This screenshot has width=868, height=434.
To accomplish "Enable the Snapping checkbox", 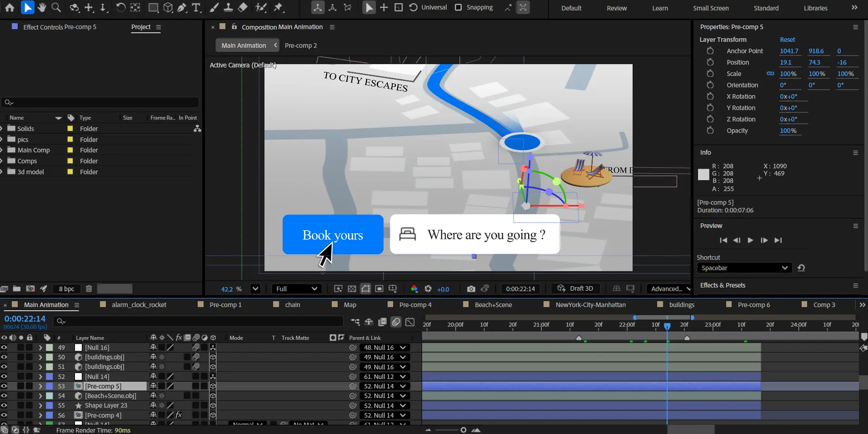I will click(x=458, y=8).
